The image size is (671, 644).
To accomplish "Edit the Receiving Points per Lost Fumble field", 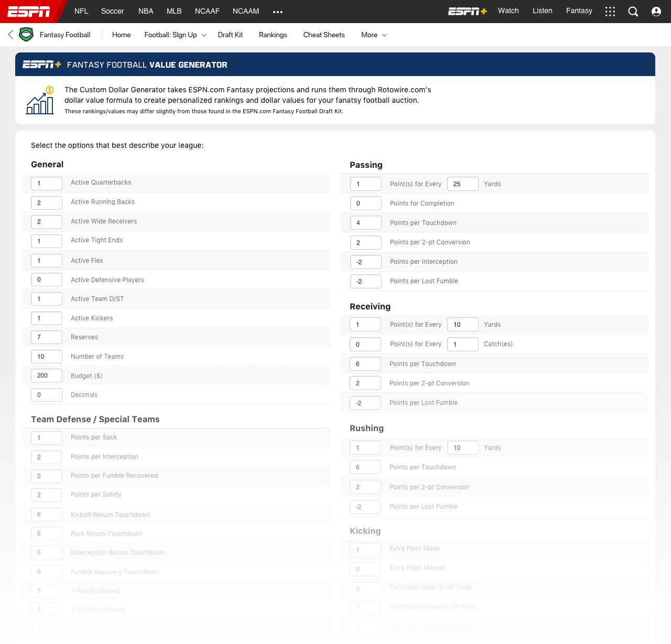I will coord(365,403).
